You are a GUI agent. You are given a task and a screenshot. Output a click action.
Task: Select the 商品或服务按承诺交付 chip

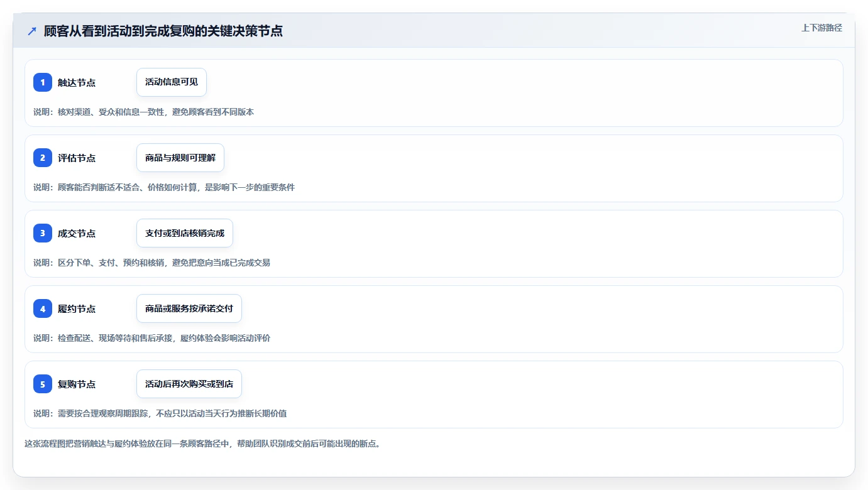189,308
